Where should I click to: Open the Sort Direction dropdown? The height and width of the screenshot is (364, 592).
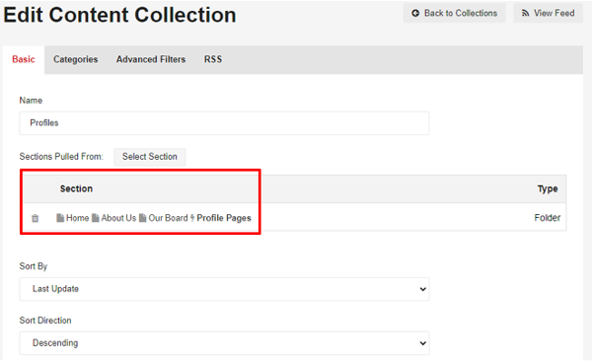[x=224, y=343]
